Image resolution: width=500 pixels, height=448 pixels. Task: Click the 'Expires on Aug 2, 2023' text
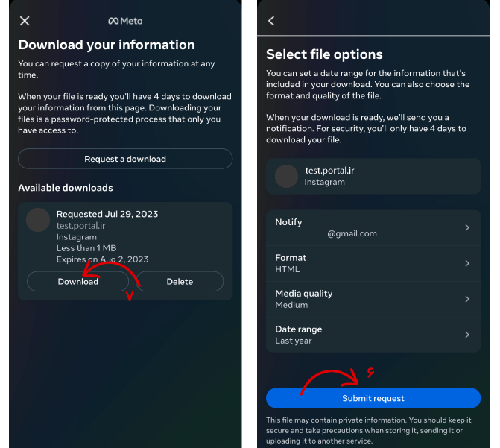click(x=102, y=259)
